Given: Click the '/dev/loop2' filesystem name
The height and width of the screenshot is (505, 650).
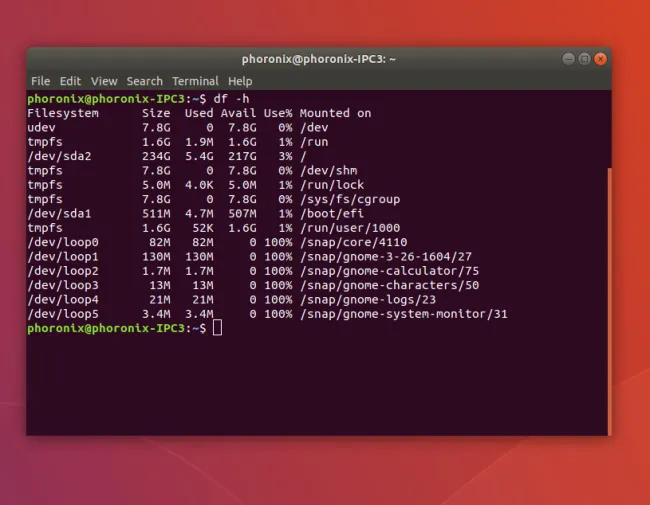Looking at the screenshot, I should tap(63, 271).
